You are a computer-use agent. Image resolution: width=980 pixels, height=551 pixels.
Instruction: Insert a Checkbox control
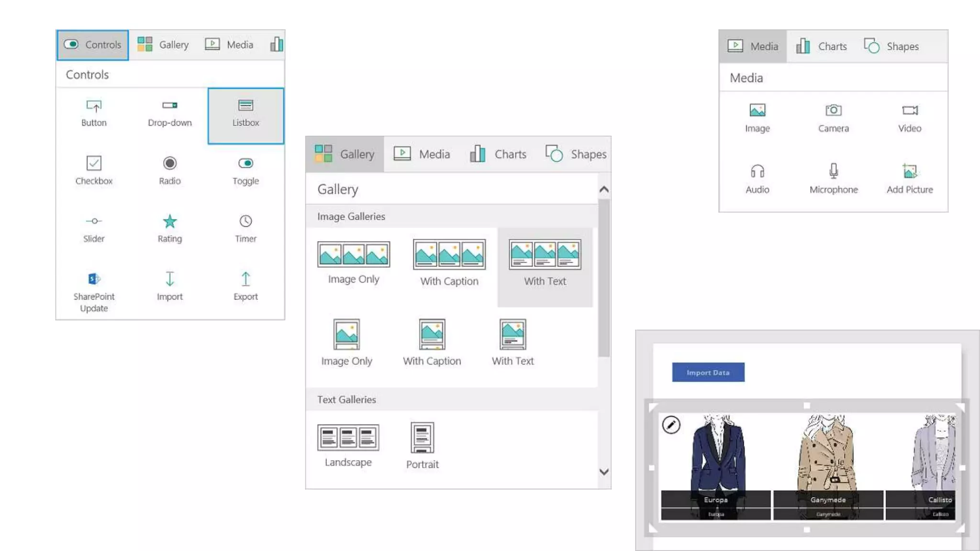coord(94,170)
